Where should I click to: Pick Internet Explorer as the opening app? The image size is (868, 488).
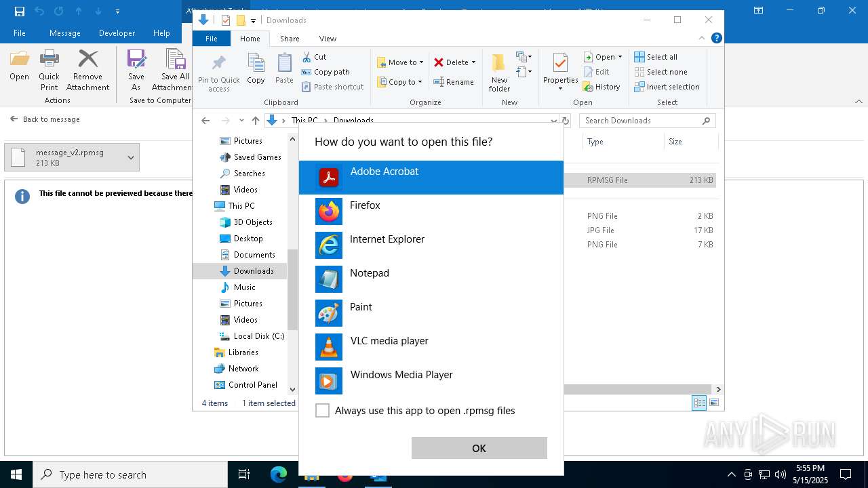(x=431, y=245)
